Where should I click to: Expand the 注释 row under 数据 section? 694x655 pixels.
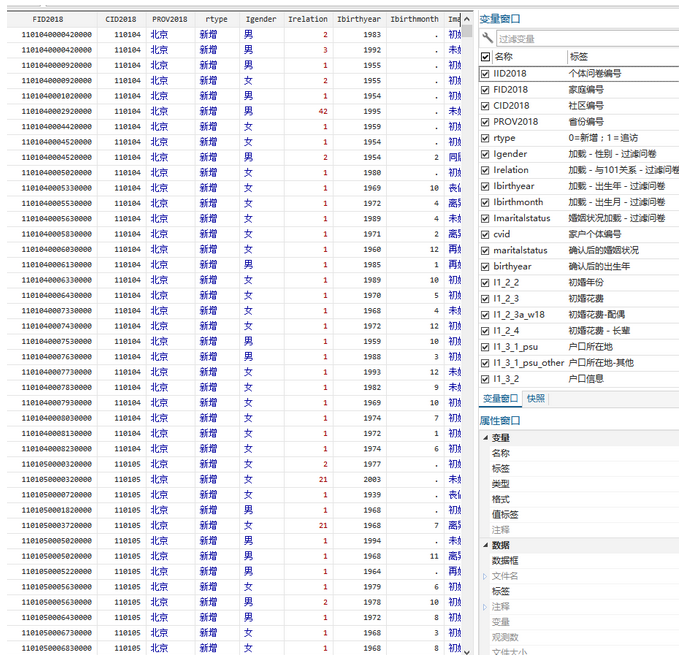coord(485,607)
